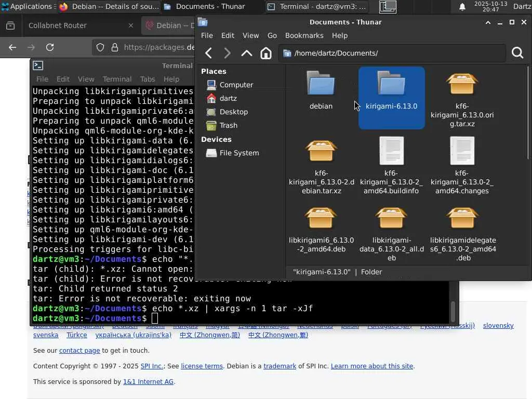
Task: Switch to Terminal taskbar item
Action: point(316,6)
